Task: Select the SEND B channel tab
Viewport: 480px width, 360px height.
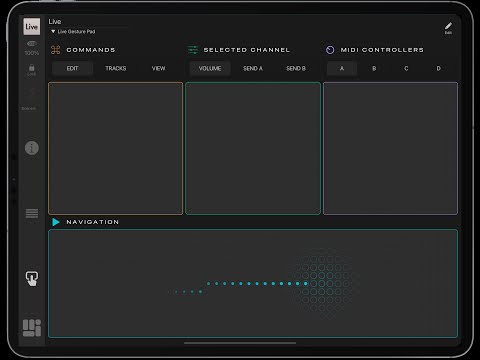Action: tap(296, 68)
